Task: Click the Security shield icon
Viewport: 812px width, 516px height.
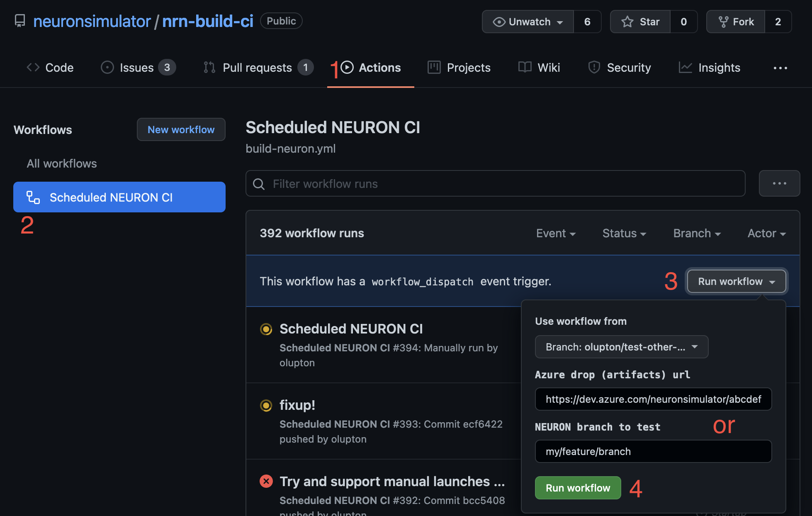Action: pos(594,67)
